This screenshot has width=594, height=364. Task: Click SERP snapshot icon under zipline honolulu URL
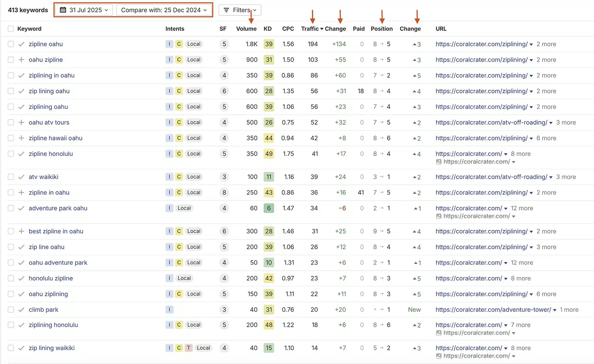tap(438, 162)
